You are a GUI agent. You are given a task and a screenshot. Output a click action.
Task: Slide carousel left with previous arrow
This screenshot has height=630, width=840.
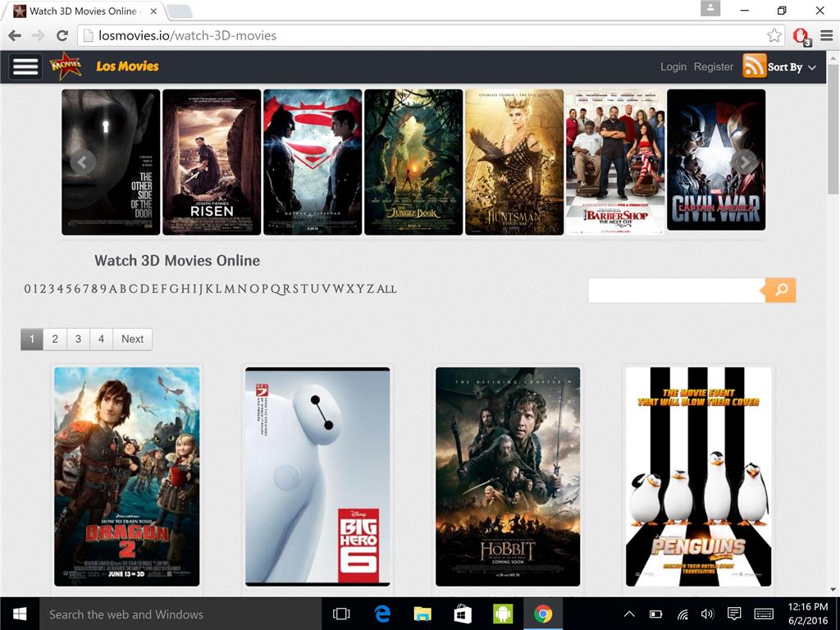[83, 162]
